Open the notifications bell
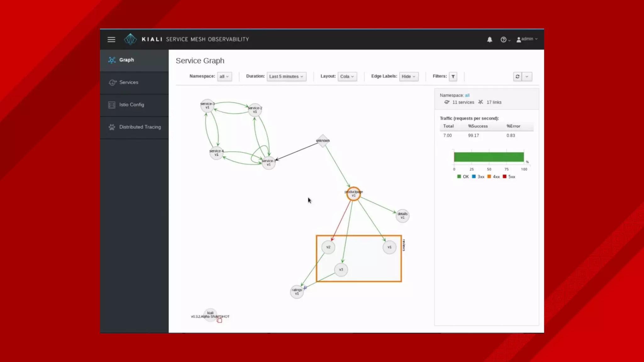 pos(490,40)
